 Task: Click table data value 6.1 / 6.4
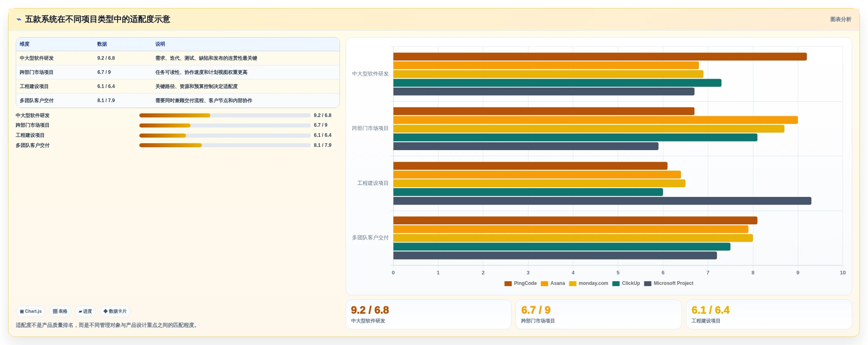[x=106, y=87]
